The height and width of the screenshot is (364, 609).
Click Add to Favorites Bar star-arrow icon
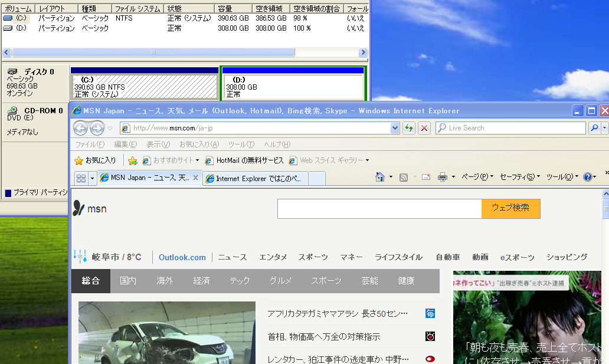click(133, 160)
